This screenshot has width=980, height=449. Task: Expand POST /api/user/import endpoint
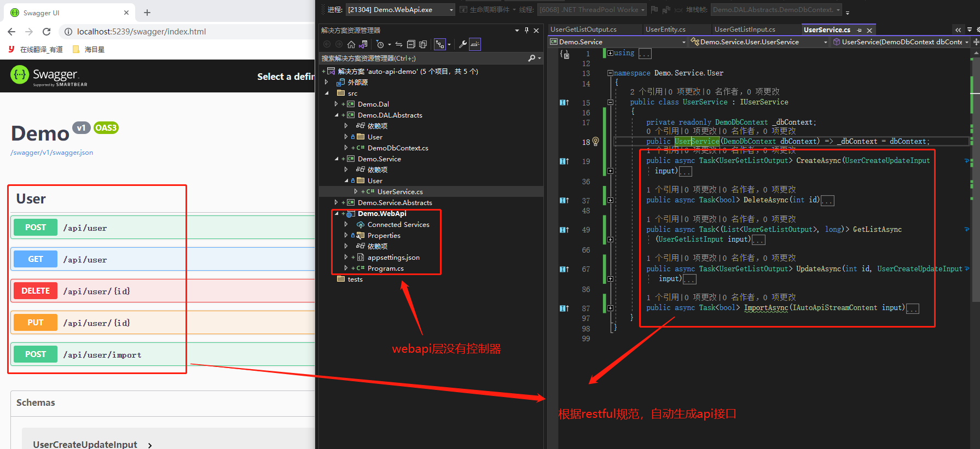[x=163, y=354]
